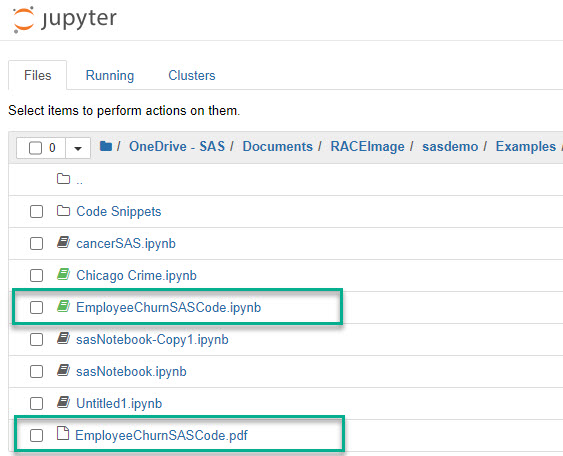The height and width of the screenshot is (456, 563).
Task: Tick the checkbox for Code Snippets
Action: (36, 211)
